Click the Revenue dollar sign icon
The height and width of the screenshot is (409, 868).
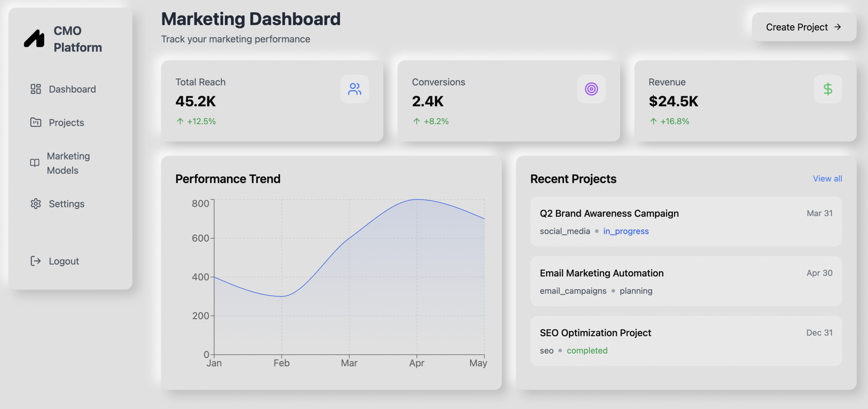(x=828, y=89)
